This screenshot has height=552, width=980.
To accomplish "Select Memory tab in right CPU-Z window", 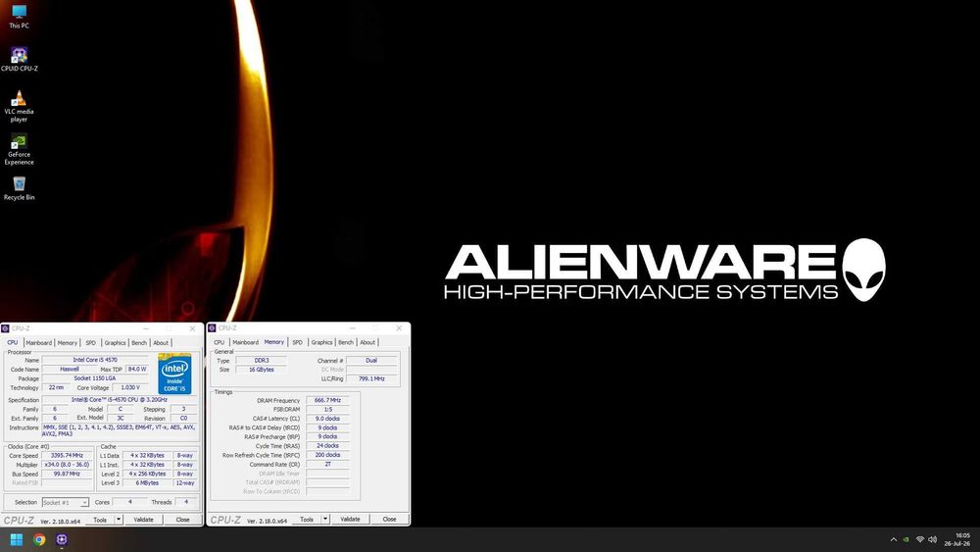I will (x=273, y=342).
